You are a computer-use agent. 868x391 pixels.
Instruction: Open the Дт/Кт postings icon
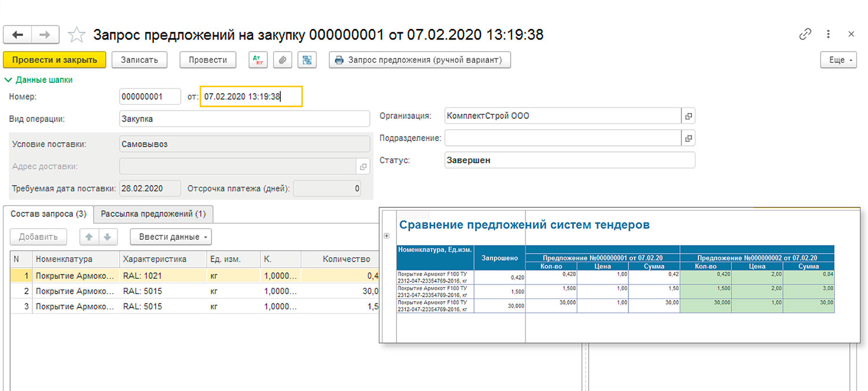point(258,60)
